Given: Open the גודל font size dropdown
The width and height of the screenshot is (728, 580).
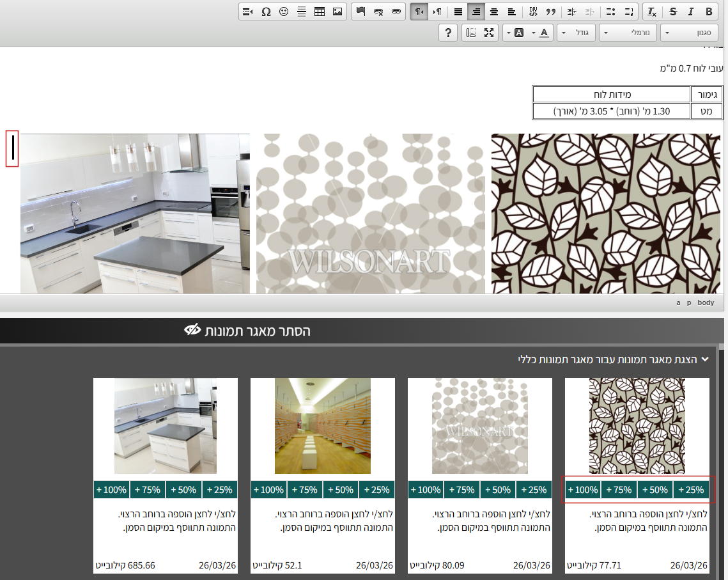Looking at the screenshot, I should point(577,33).
